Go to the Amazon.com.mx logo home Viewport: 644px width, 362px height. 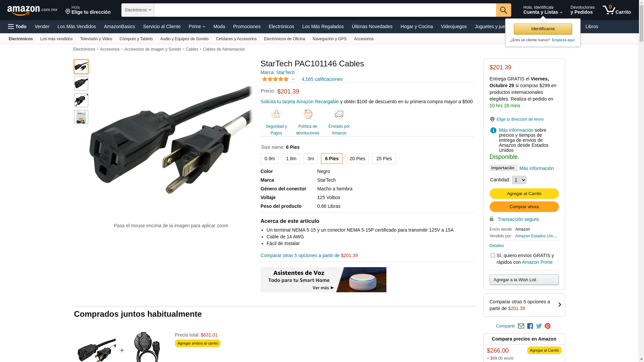click(32, 10)
